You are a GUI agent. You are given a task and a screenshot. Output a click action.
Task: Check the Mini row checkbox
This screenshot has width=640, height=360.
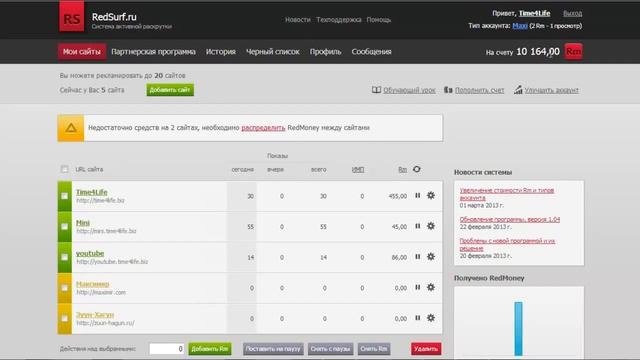tap(64, 227)
